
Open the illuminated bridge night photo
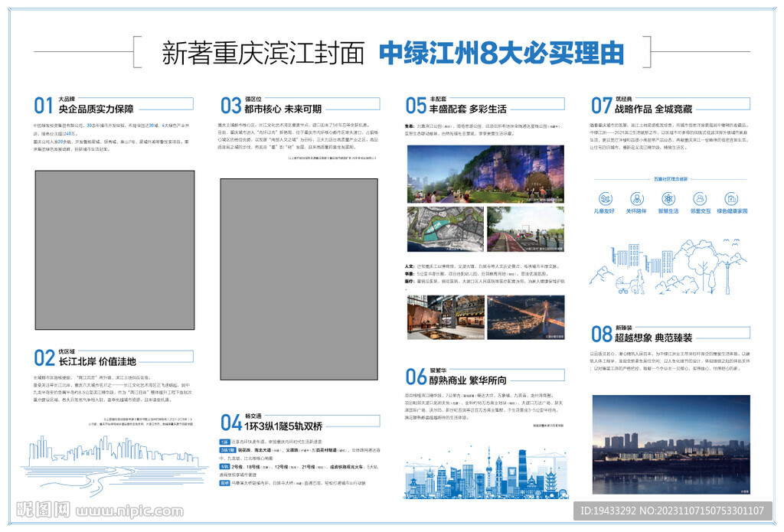coord(526,318)
